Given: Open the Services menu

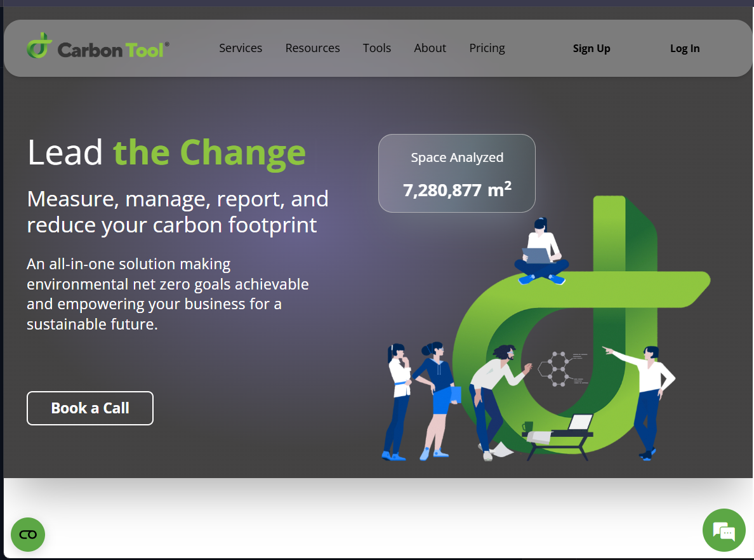Looking at the screenshot, I should [x=241, y=48].
